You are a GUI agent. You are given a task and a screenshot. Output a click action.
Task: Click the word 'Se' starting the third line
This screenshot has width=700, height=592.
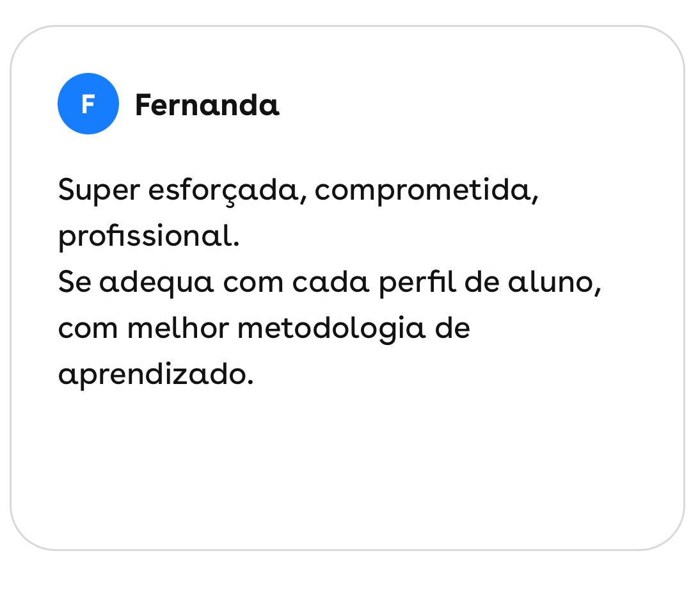pos(74,283)
